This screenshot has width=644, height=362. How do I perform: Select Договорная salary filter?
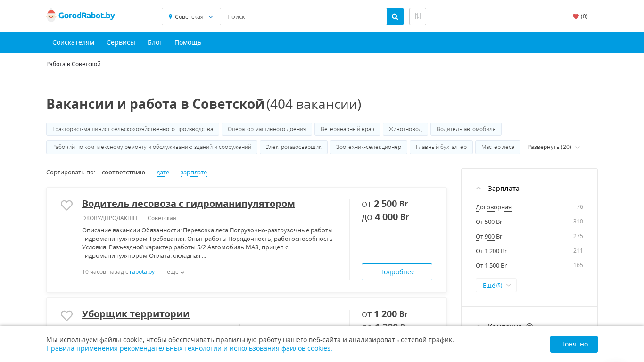pos(494,207)
